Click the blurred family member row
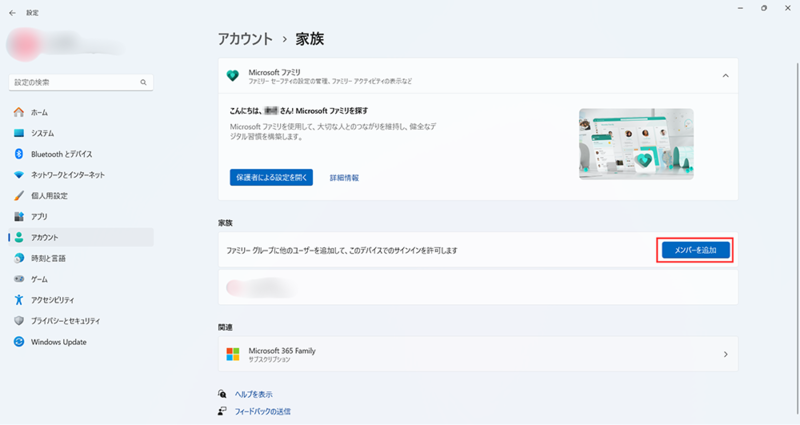800x425 pixels. [478, 288]
